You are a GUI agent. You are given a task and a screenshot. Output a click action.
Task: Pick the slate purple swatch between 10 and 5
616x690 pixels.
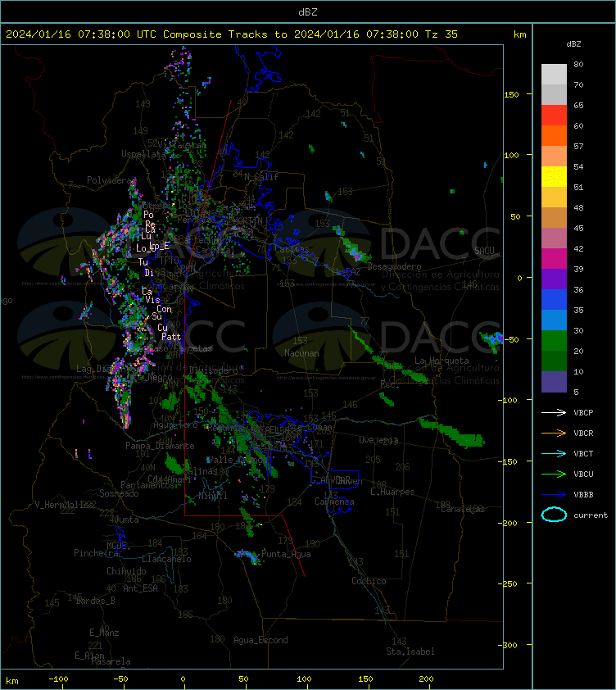coord(554,382)
